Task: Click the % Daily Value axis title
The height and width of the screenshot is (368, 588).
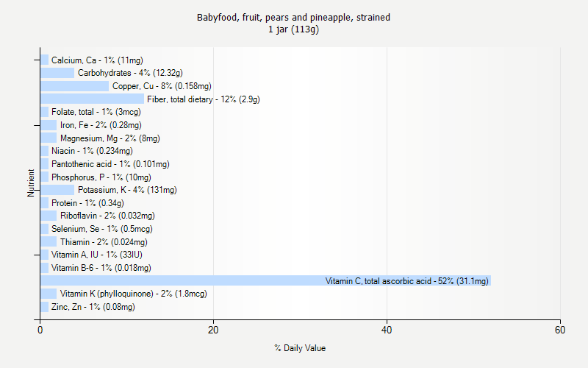Action: (300, 348)
